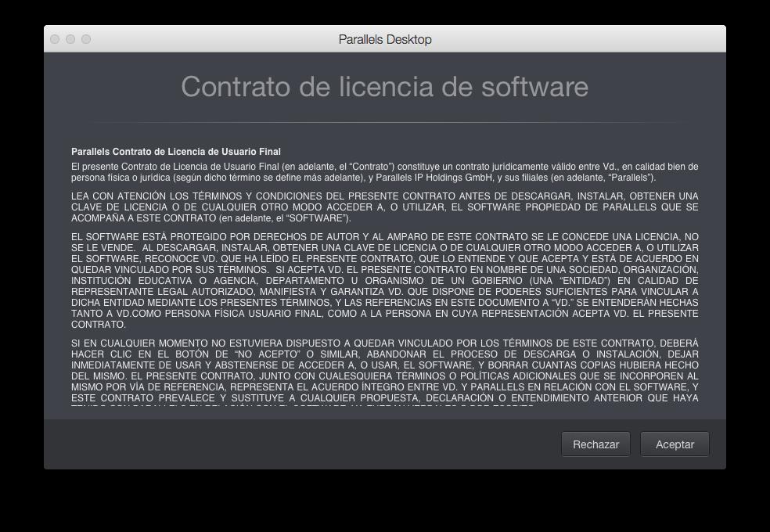Zoom the window with the third title-bar button

click(x=86, y=39)
